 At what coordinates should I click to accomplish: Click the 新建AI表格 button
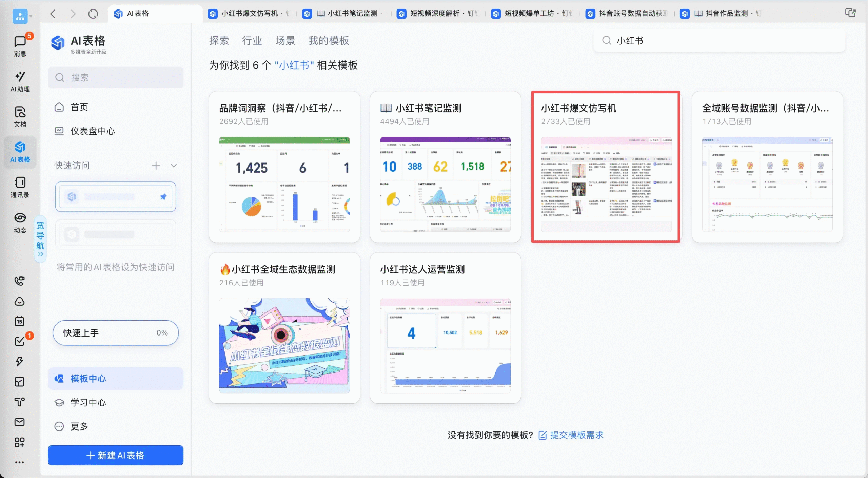pos(116,455)
